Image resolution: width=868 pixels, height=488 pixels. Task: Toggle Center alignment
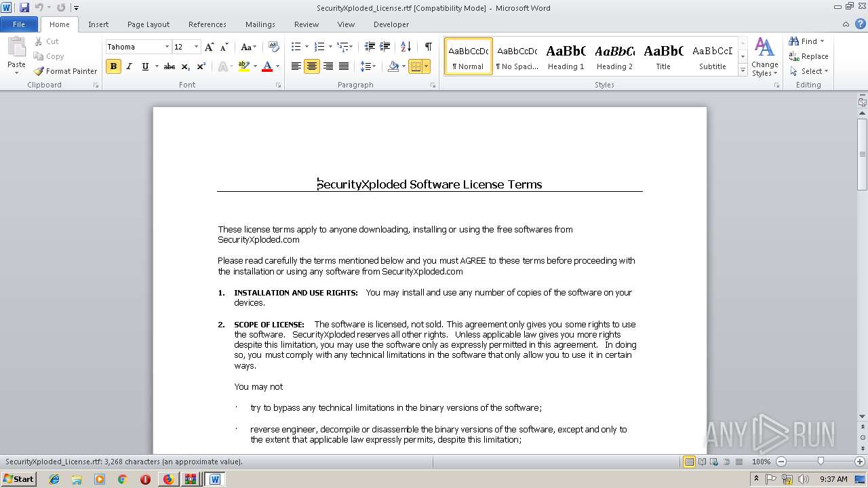coord(312,66)
